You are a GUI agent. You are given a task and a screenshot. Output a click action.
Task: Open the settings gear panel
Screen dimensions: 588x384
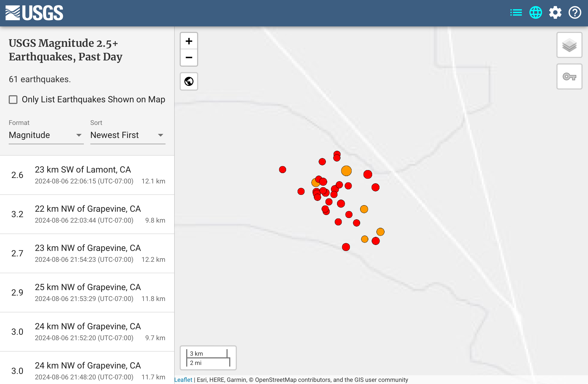(x=555, y=13)
